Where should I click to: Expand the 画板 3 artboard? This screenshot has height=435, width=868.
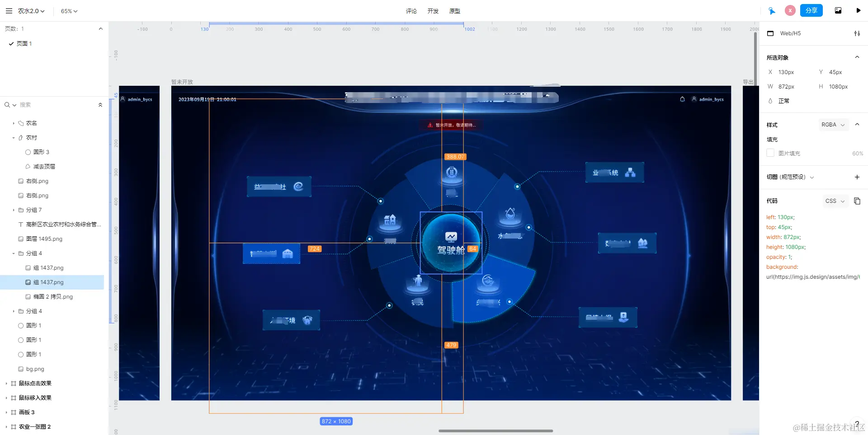pyautogui.click(x=6, y=412)
